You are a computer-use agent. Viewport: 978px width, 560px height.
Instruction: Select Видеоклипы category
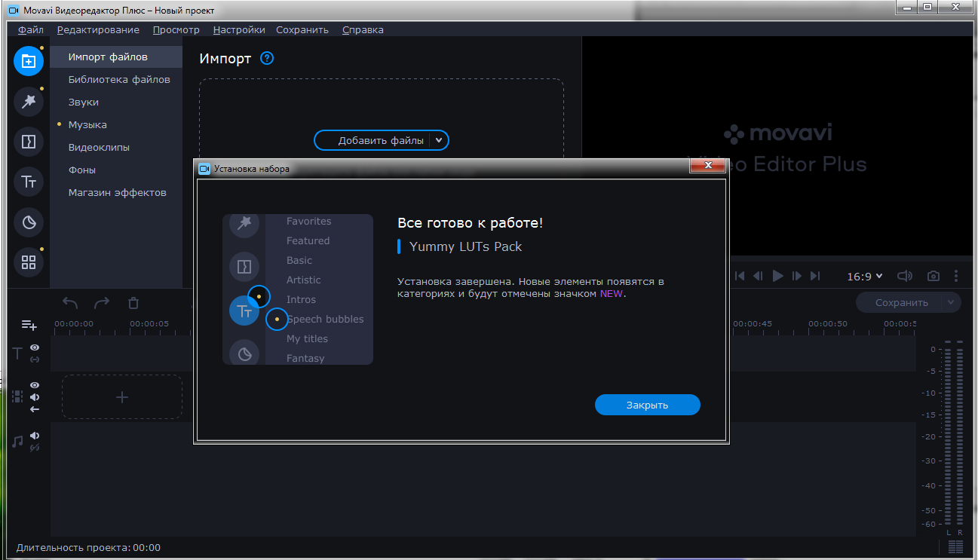(x=116, y=147)
